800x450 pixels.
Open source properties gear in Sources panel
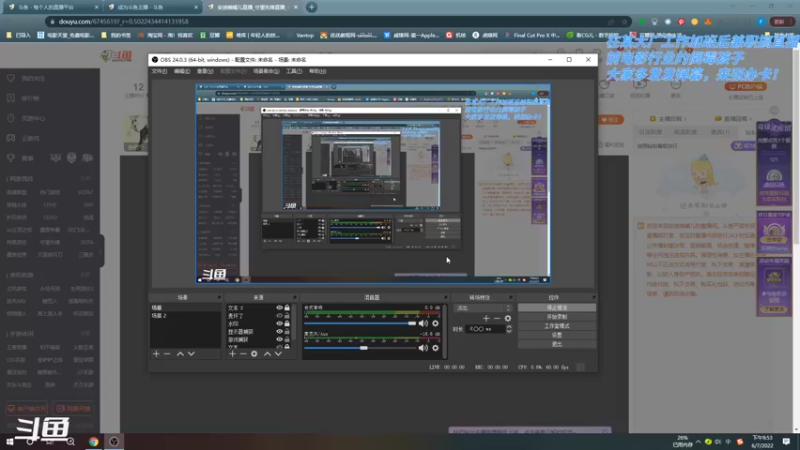pos(254,354)
